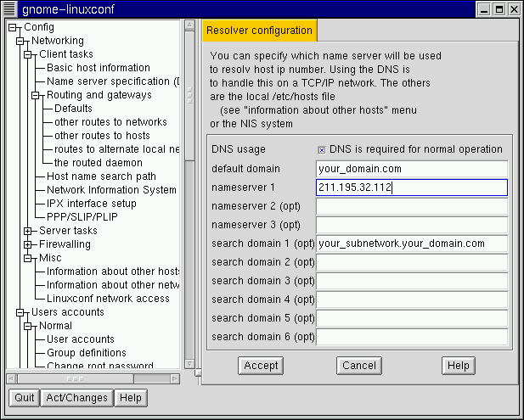
Task: Select PPP/SLIP/PLIP in the tree
Action: (82, 217)
